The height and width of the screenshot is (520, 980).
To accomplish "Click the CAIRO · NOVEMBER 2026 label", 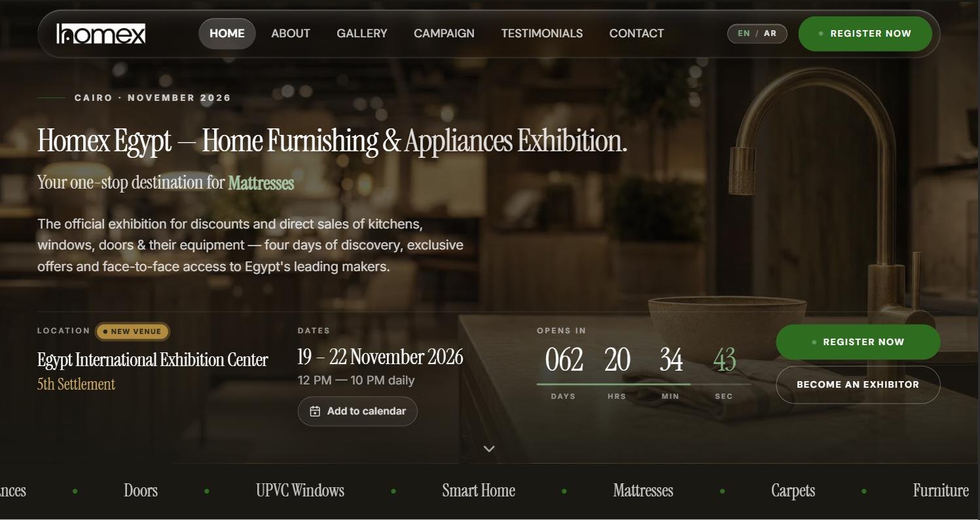I will point(153,98).
